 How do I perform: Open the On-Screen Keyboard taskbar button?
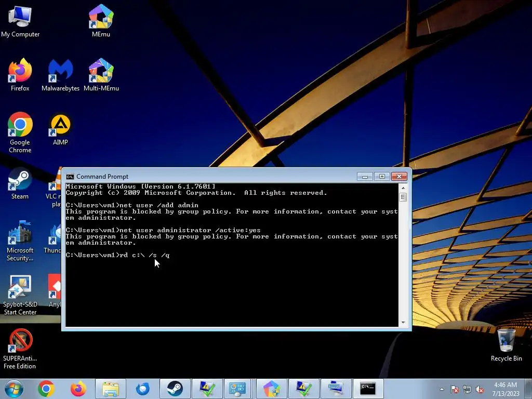[x=336, y=389]
